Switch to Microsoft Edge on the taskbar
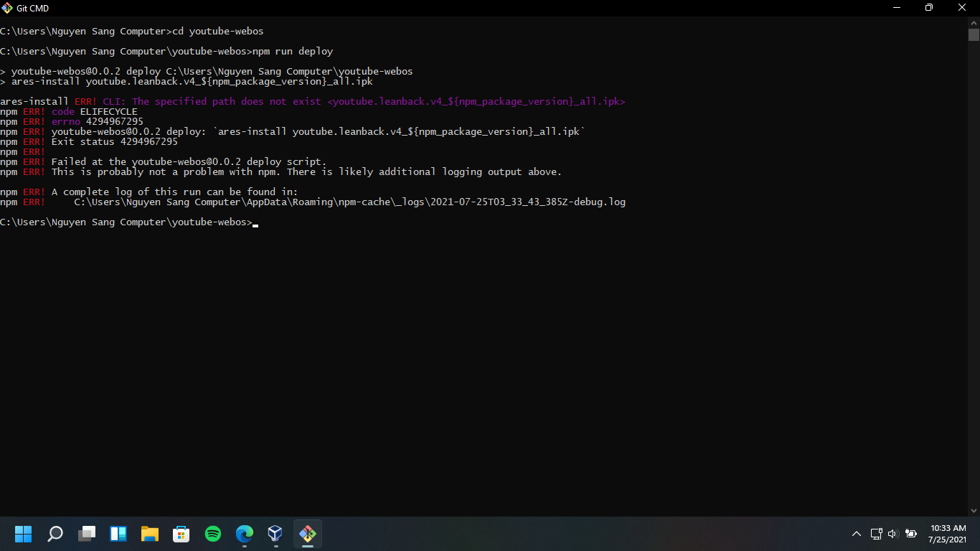Image resolution: width=980 pixels, height=551 pixels. pos(245,534)
